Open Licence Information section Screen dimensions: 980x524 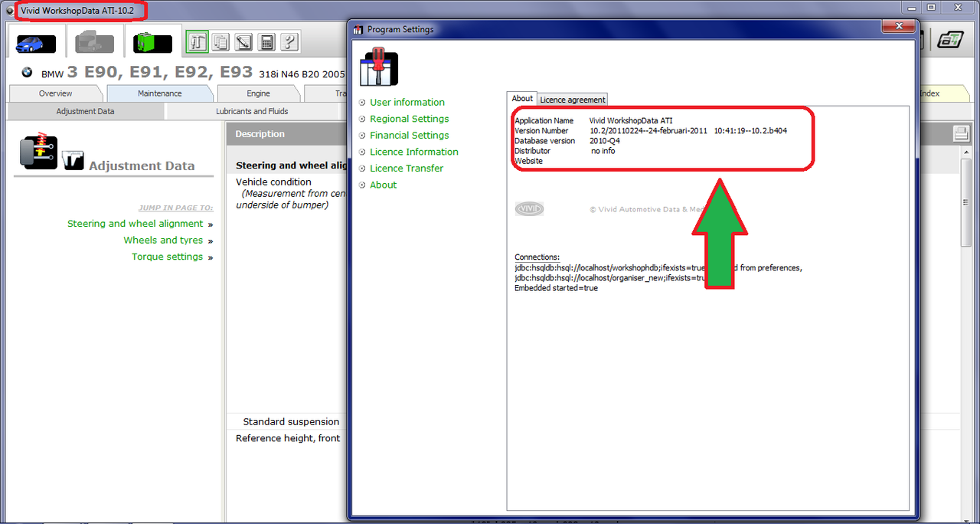[413, 152]
